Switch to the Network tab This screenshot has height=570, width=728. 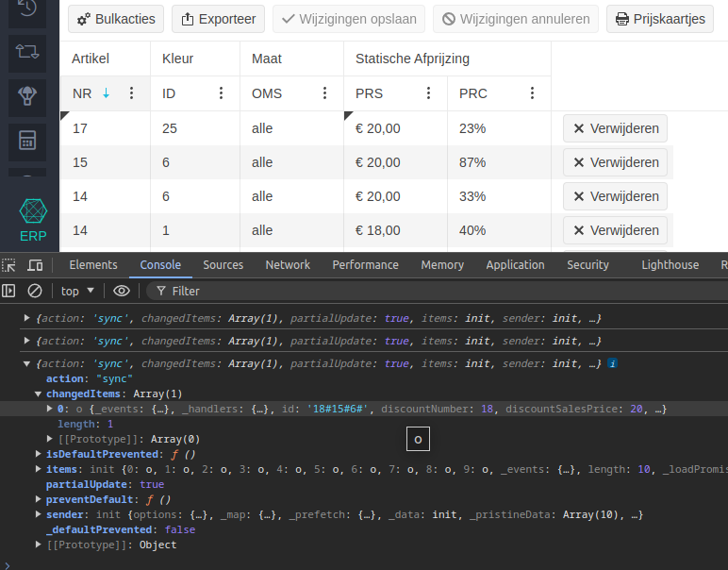(x=288, y=265)
